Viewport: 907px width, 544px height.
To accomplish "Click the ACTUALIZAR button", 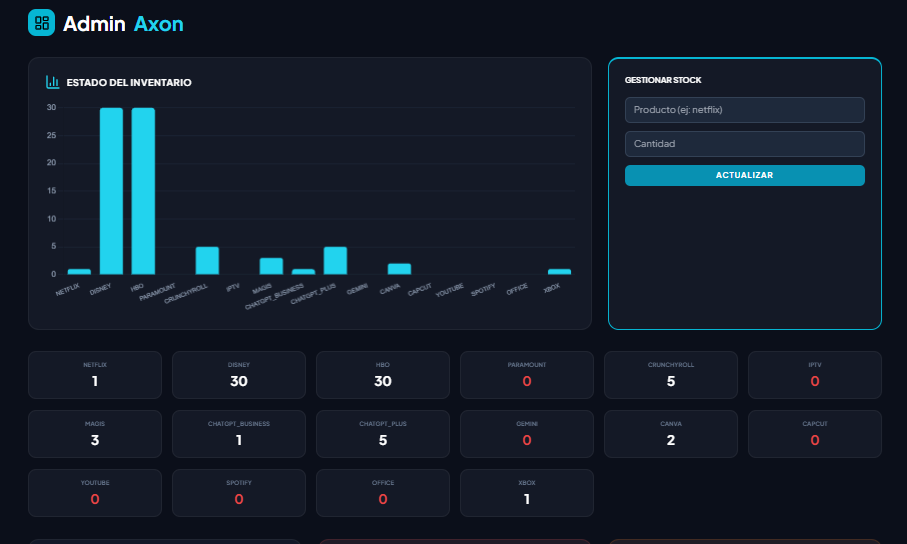I will click(744, 175).
